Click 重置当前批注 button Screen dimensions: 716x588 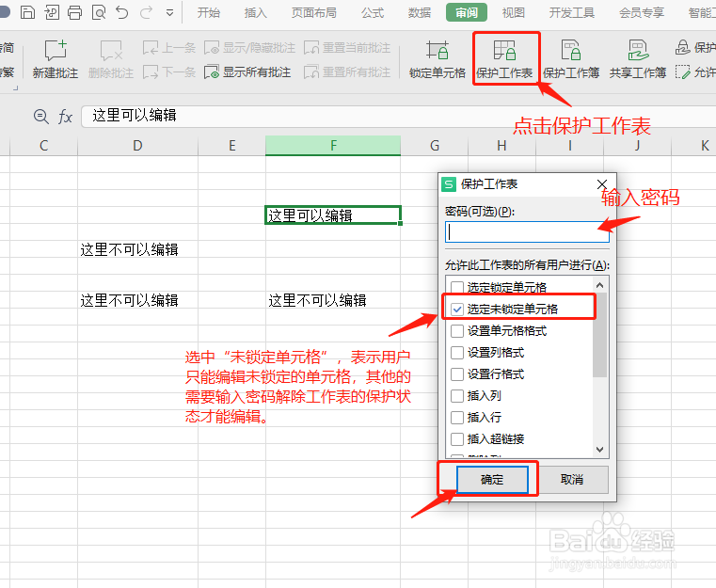pos(347,47)
